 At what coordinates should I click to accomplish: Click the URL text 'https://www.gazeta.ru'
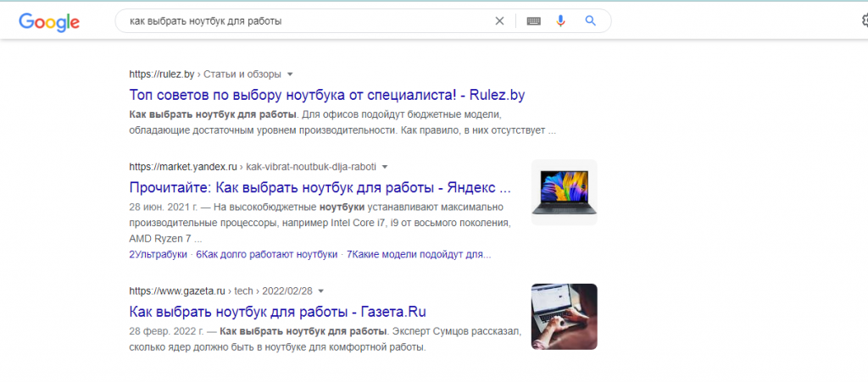[177, 291]
